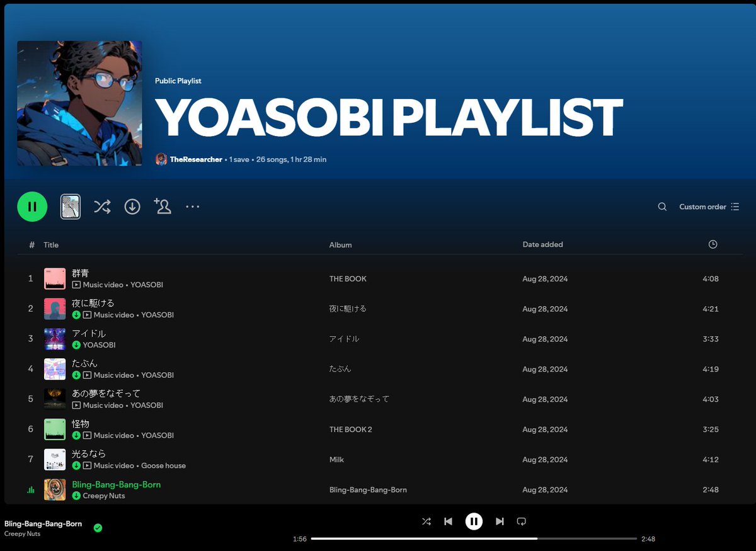The width and height of the screenshot is (756, 551).
Task: Open the Custom order sort dropdown
Action: tap(709, 207)
